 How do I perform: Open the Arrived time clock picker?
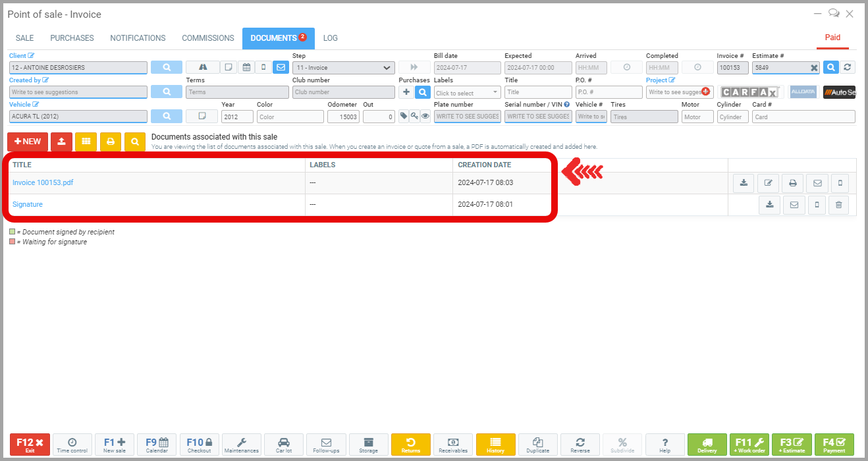pos(626,67)
